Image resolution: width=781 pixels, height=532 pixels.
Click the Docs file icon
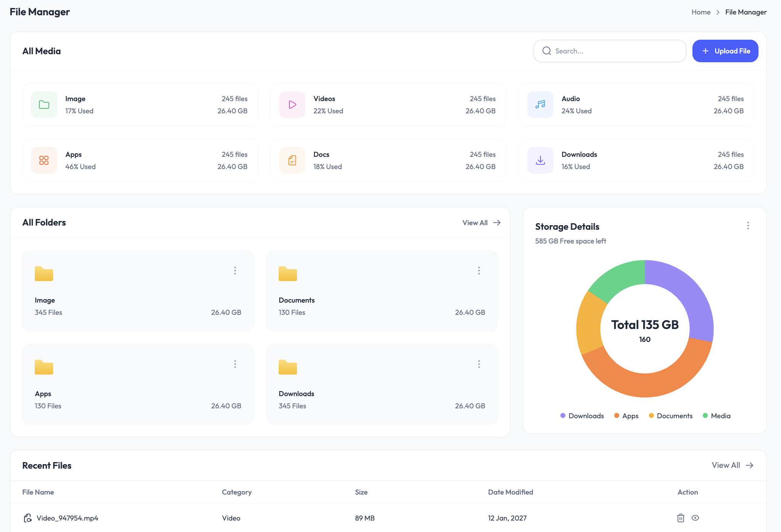(292, 160)
